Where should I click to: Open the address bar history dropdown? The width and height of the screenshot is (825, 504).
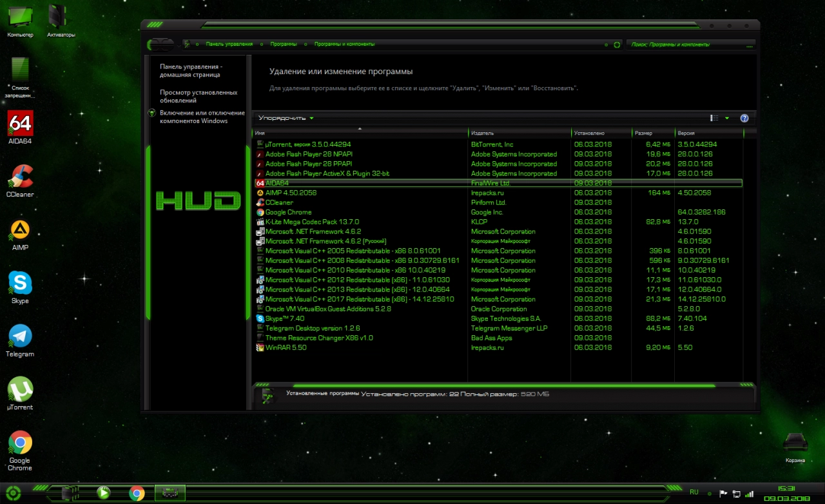pos(606,44)
